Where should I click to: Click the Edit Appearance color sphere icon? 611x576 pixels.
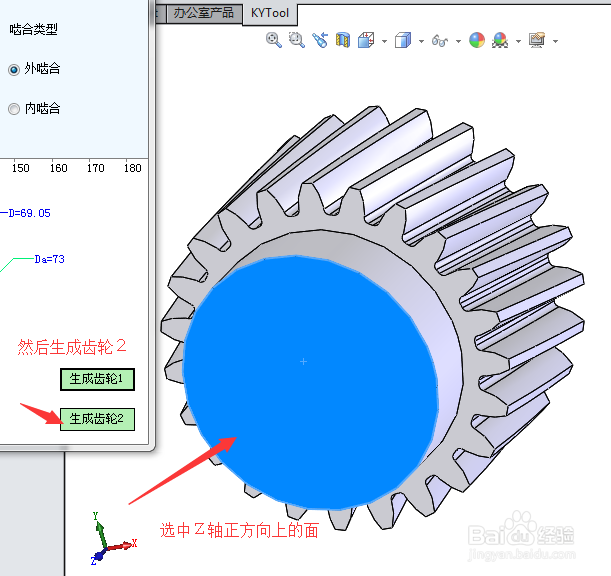click(477, 40)
